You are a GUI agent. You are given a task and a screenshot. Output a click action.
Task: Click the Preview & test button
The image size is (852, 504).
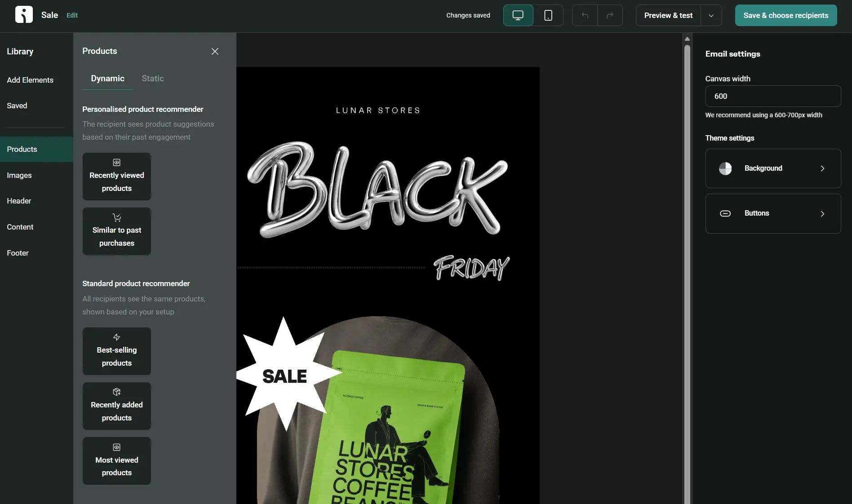668,15
